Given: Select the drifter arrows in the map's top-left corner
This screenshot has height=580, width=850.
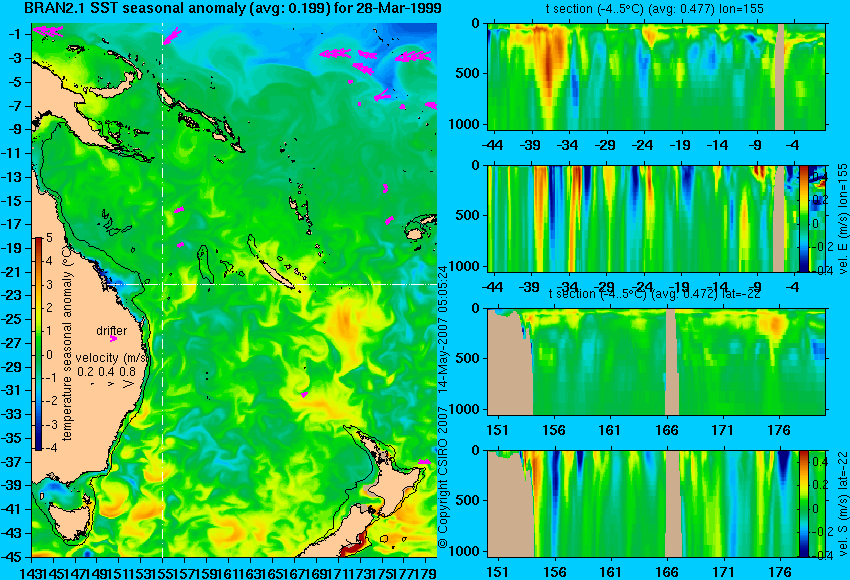Looking at the screenshot, I should coord(48,31).
